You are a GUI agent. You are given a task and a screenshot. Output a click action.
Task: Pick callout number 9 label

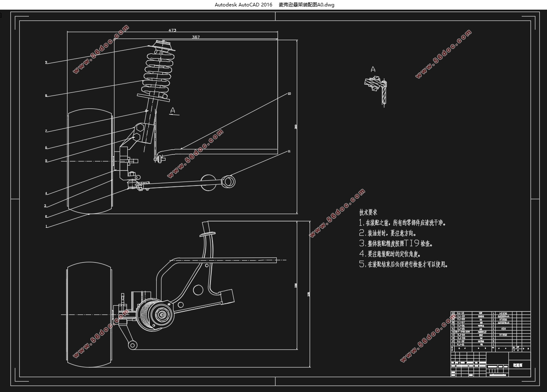[x=46, y=63]
